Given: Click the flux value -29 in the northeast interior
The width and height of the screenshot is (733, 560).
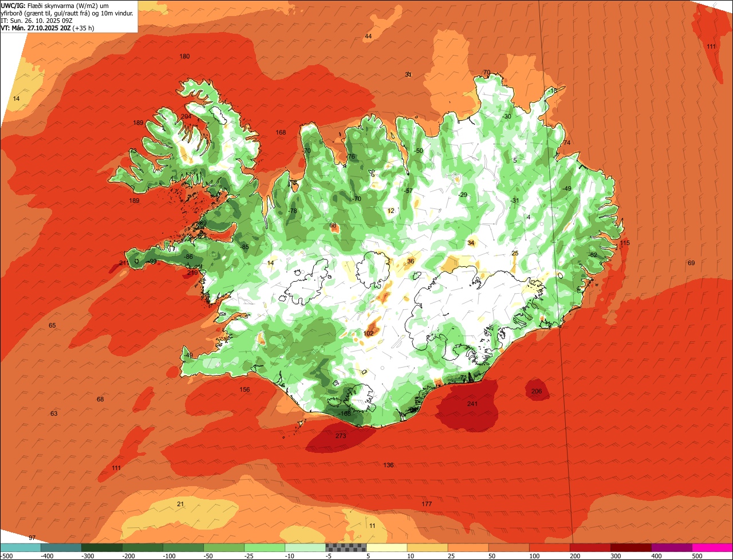Looking at the screenshot, I should point(463,195).
